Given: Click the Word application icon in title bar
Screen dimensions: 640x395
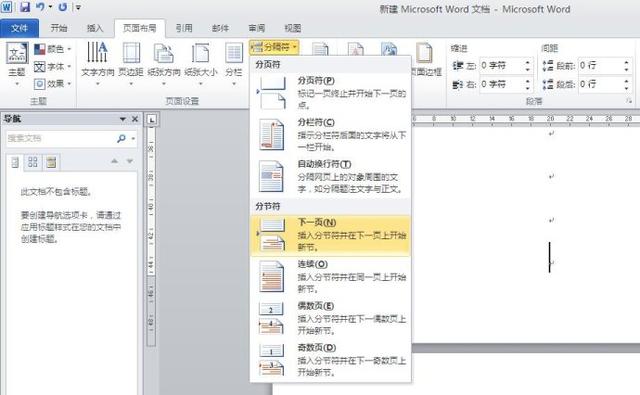Looking at the screenshot, I should (x=7, y=7).
